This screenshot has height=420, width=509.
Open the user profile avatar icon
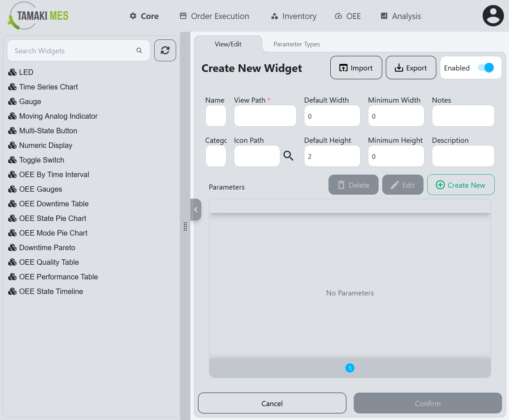point(493,15)
